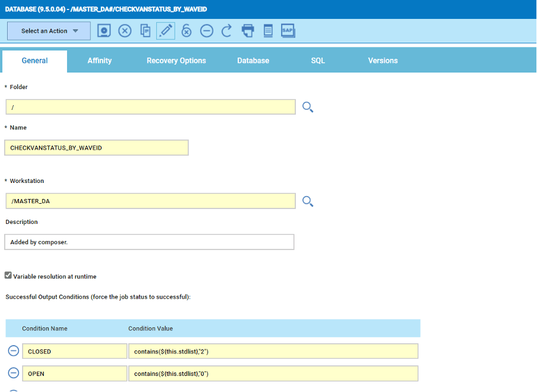Screen dimensions: 537x392
Task: Click the unlock icon in the toolbar
Action: (x=186, y=31)
